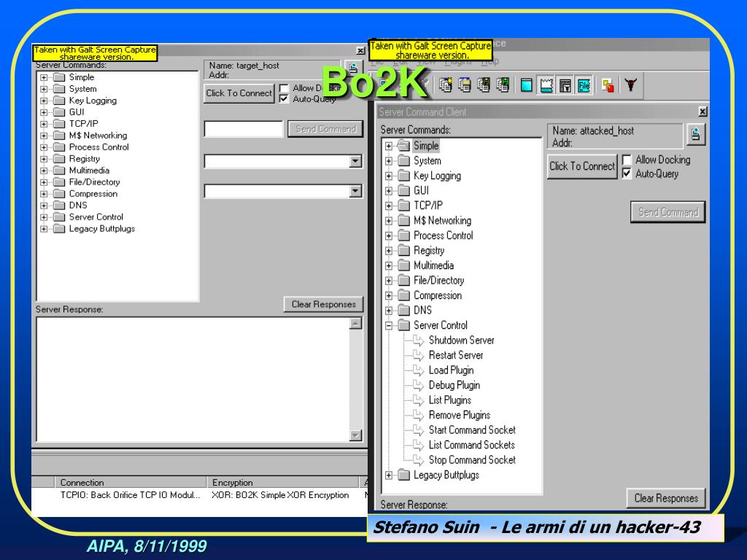Expand the Simple node in target_host window
Viewport: 747px width, 560px height.
pos(44,77)
